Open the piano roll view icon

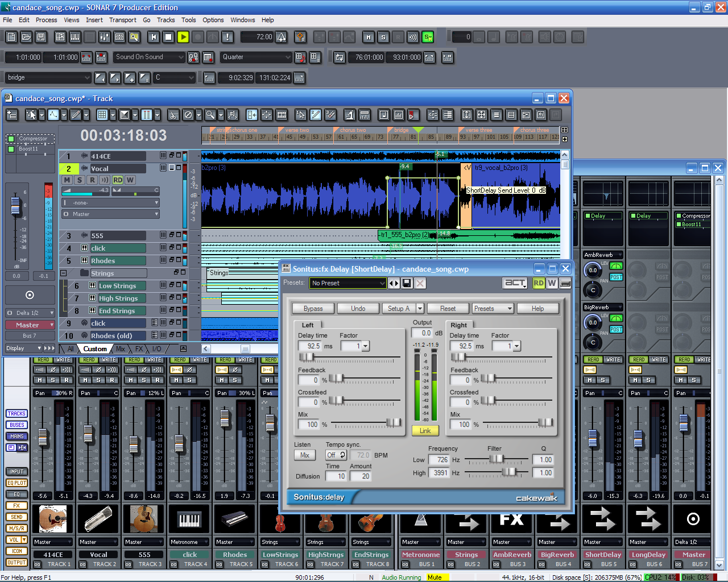(x=75, y=37)
